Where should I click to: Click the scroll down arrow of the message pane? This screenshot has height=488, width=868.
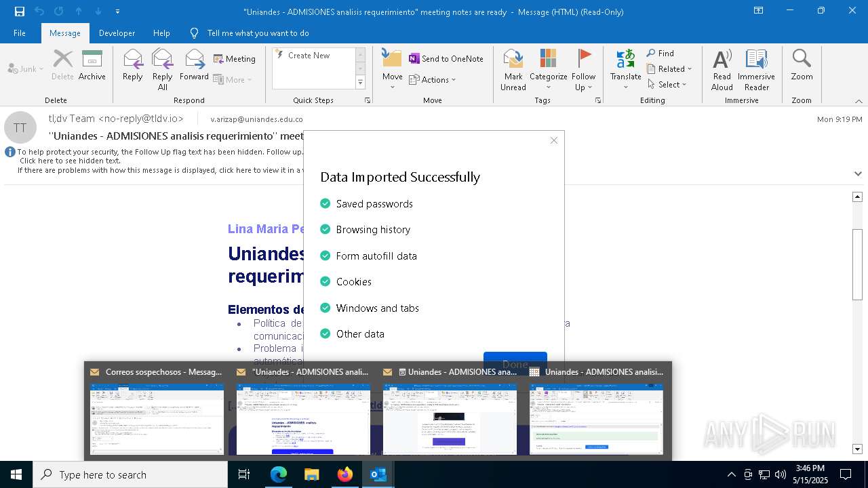pos(858,449)
